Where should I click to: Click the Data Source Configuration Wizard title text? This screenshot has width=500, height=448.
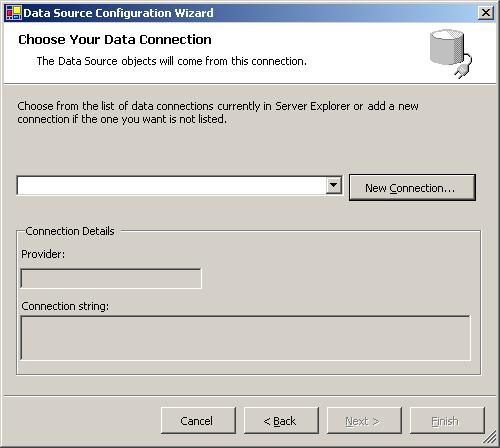(x=118, y=13)
